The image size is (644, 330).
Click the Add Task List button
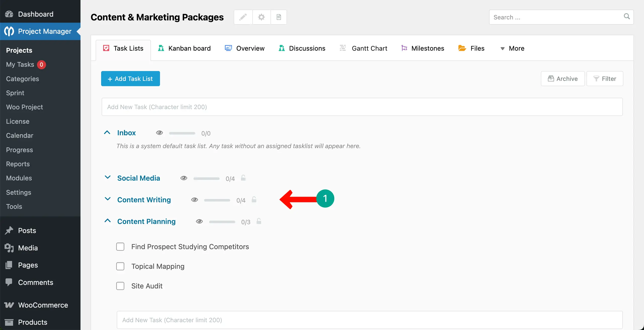(130, 79)
